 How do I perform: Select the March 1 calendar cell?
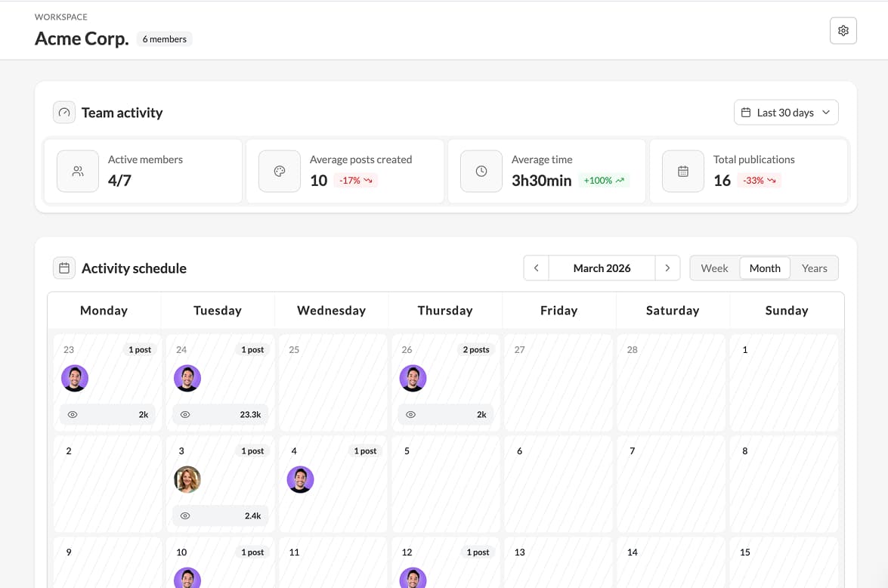pyautogui.click(x=784, y=383)
